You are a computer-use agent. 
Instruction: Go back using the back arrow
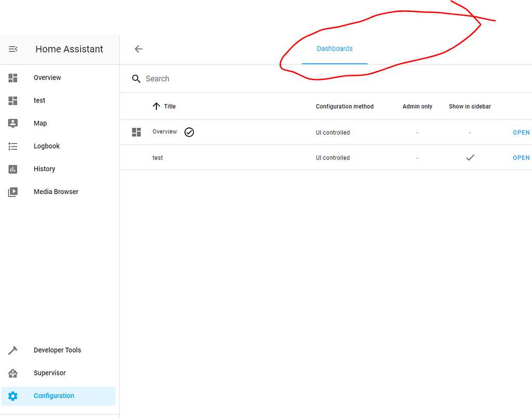(x=138, y=49)
